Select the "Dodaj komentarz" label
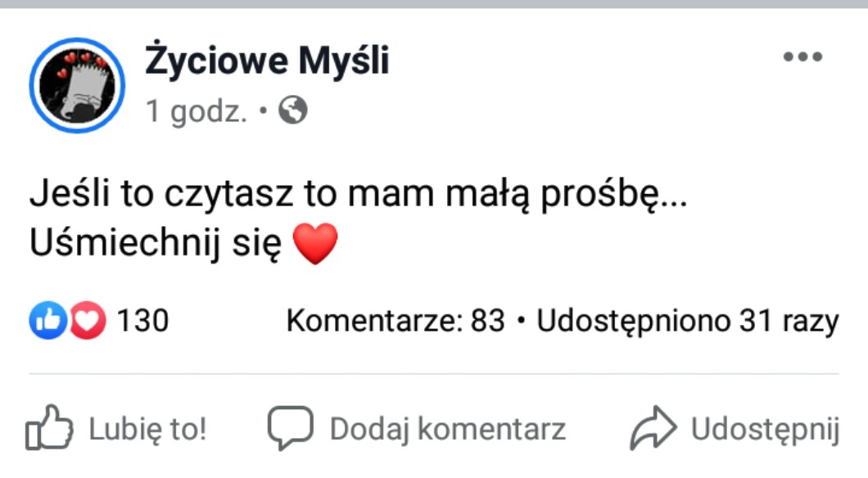Screen dimensions: 868x478 pos(447,428)
